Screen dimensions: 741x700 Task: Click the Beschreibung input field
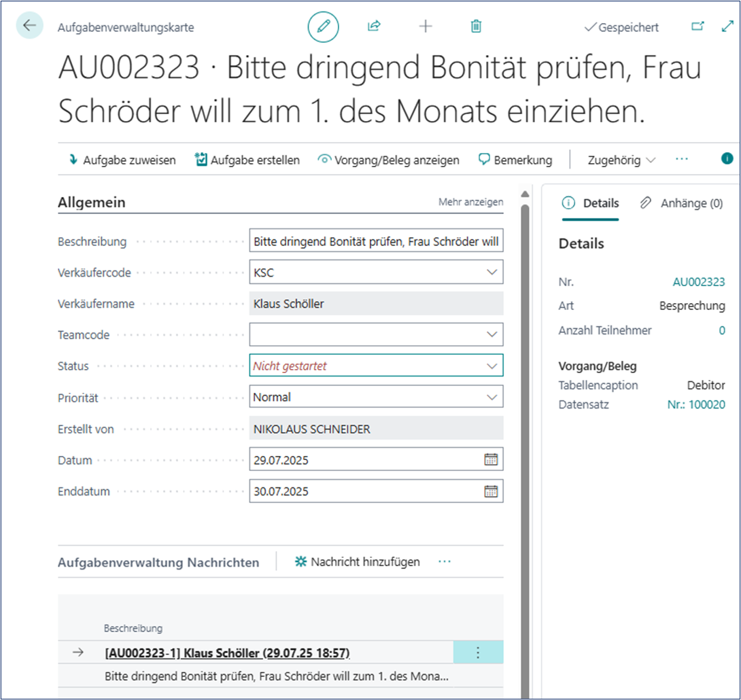[375, 241]
